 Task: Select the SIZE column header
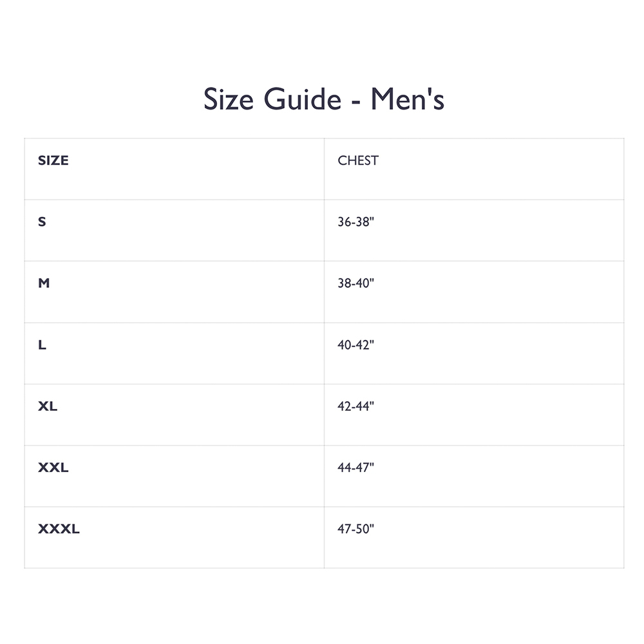53,160
